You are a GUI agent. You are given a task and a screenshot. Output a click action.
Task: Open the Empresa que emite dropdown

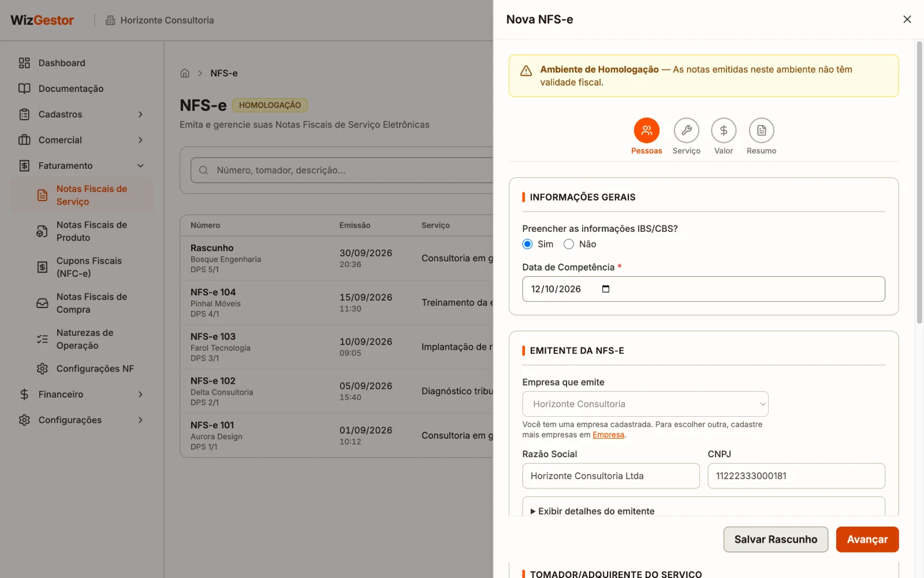(645, 404)
